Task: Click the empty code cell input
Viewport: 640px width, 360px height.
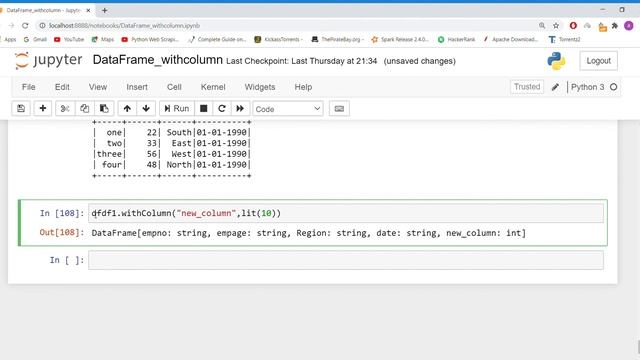Action: click(x=346, y=260)
